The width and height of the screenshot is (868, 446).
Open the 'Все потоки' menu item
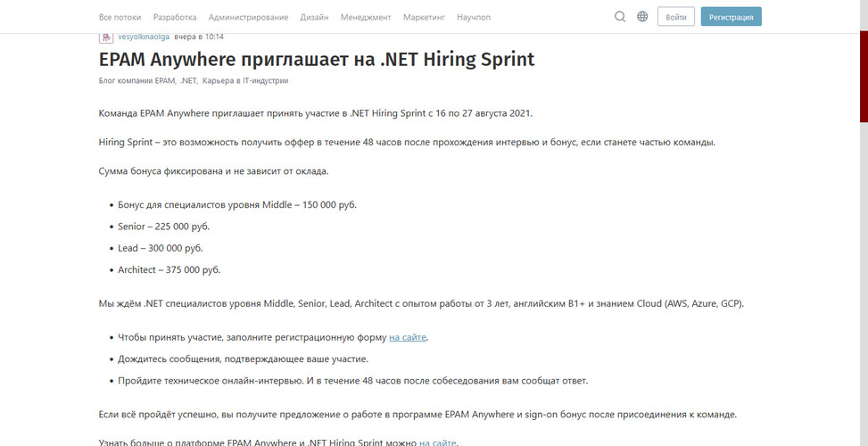coord(120,17)
